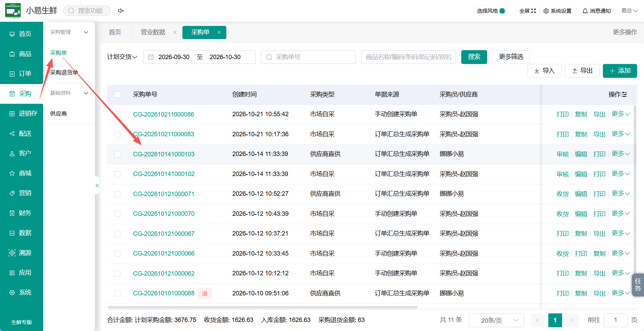Image resolution: width=644 pixels, height=331 pixels.
Task: Open 配送 in the left sidebar
Action: pos(21,134)
